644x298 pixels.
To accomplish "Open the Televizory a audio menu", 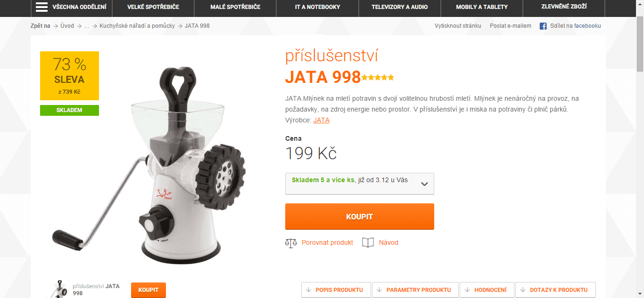I will 399,7.
